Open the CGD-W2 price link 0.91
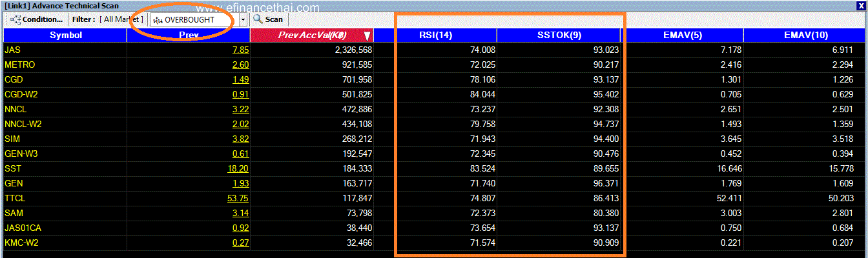 (241, 94)
